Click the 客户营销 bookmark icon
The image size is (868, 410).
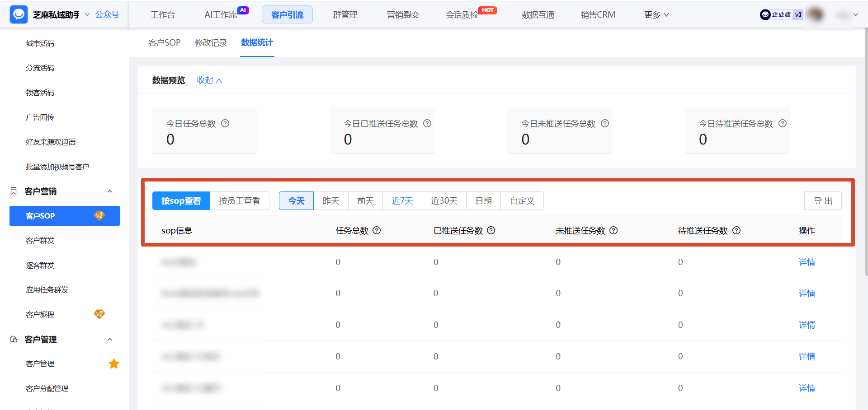(14, 191)
